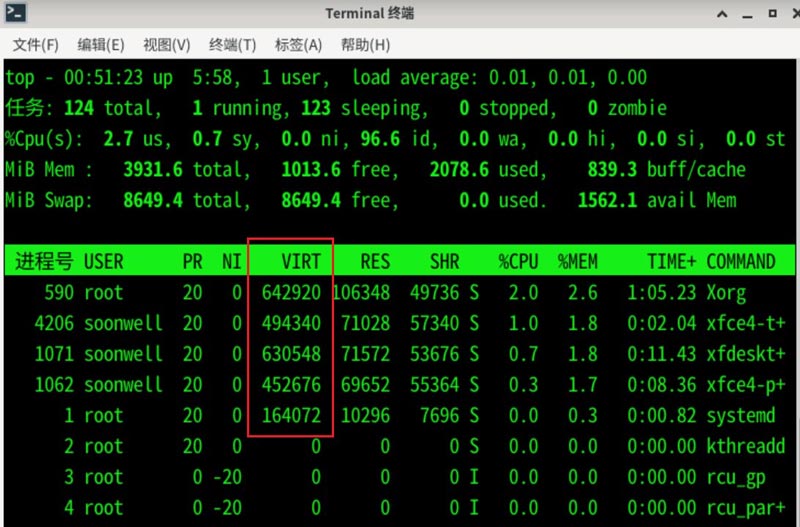The width and height of the screenshot is (800, 527).
Task: Click the roll-up window arrow icon
Action: 722,14
